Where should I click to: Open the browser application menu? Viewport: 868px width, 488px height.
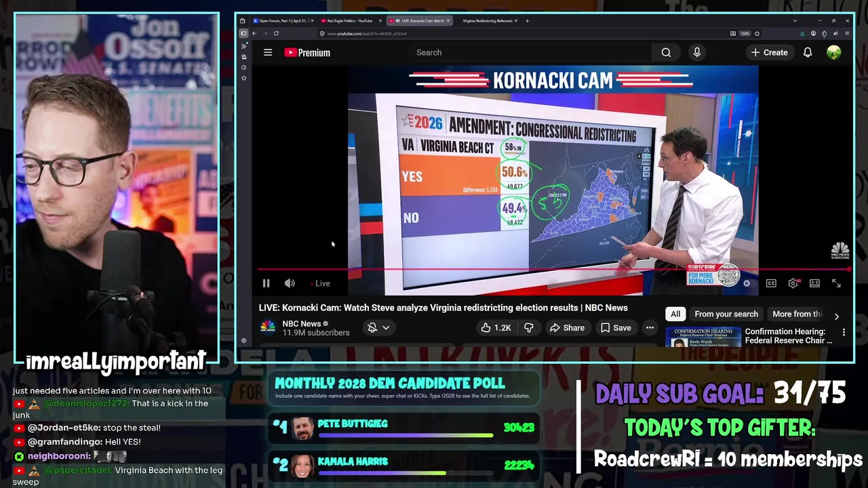tap(847, 33)
